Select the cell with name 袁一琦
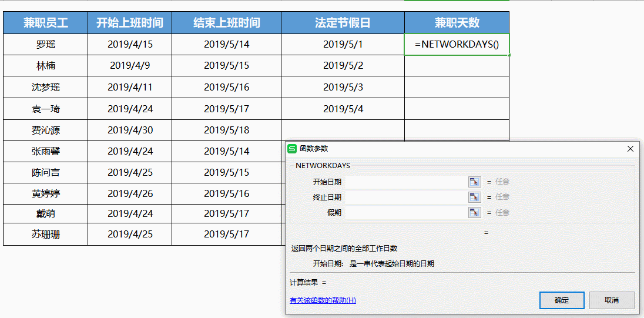The image size is (644, 318). point(46,109)
